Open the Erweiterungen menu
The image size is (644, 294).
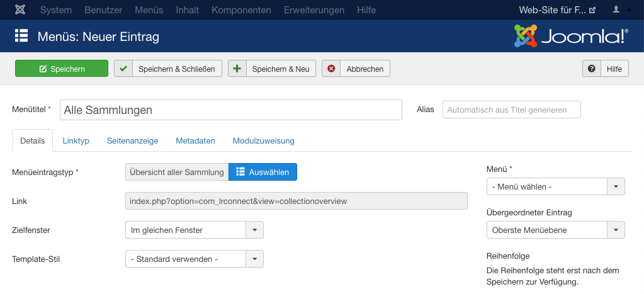tap(314, 10)
